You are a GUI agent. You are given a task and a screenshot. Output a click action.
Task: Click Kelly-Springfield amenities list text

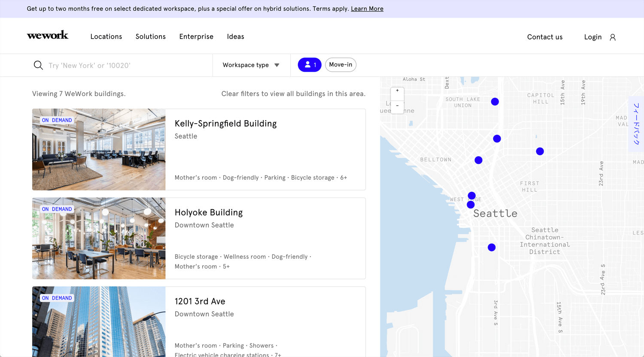(261, 178)
